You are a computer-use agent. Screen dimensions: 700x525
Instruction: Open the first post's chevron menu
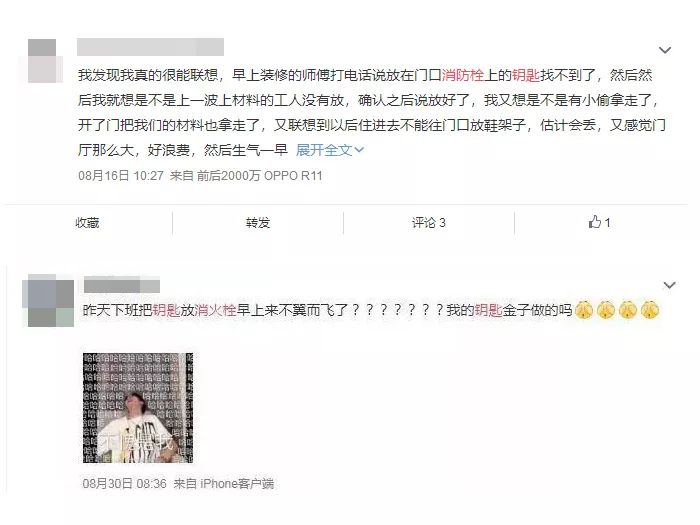[665, 50]
